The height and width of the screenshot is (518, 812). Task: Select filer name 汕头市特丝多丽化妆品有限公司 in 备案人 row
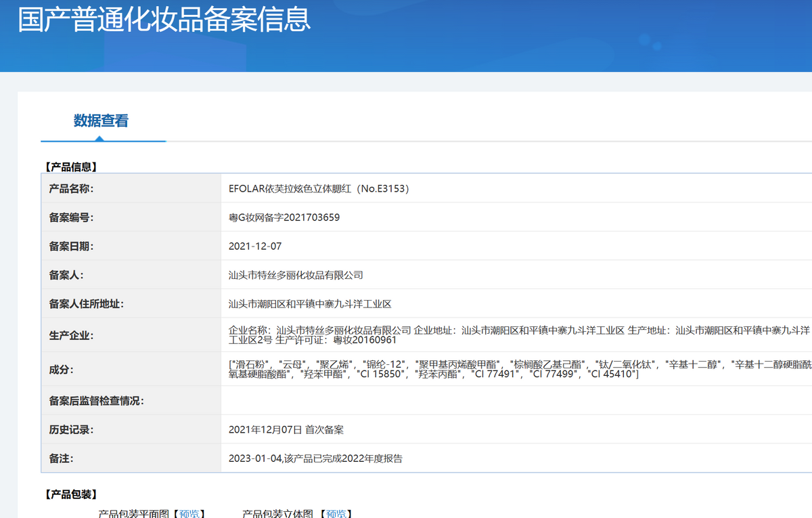pyautogui.click(x=296, y=276)
